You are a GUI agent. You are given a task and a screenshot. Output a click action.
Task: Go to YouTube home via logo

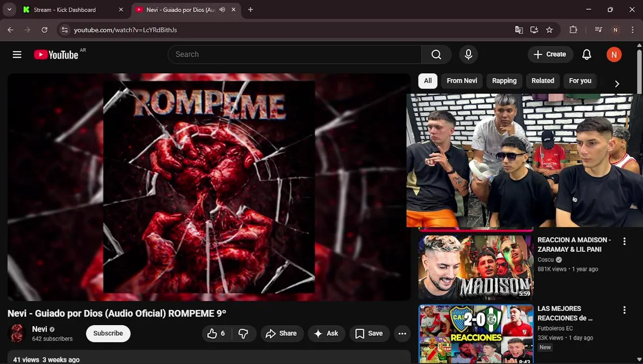(x=56, y=55)
